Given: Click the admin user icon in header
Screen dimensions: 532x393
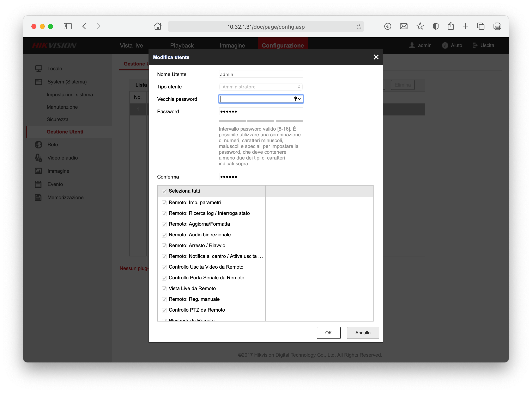Looking at the screenshot, I should click(x=412, y=45).
